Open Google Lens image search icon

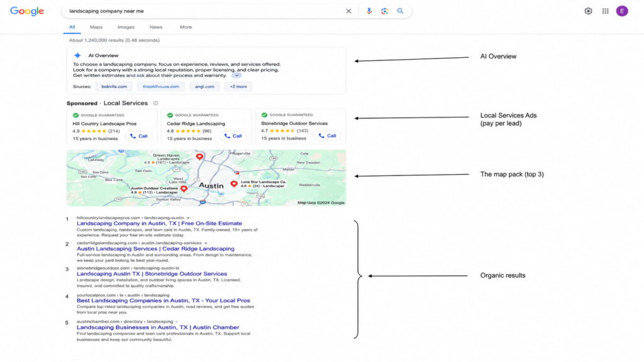pyautogui.click(x=384, y=11)
